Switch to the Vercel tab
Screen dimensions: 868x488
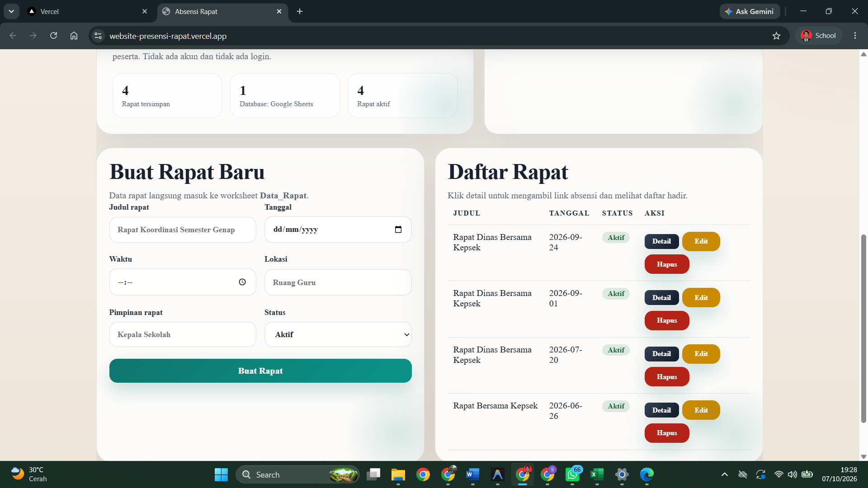87,11
